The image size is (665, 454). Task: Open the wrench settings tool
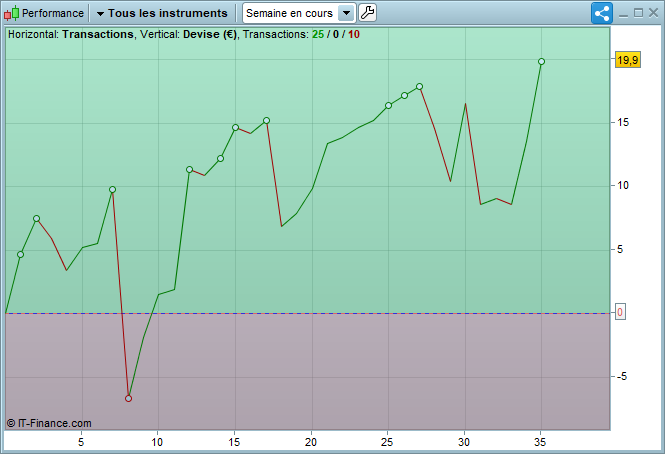pyautogui.click(x=367, y=13)
